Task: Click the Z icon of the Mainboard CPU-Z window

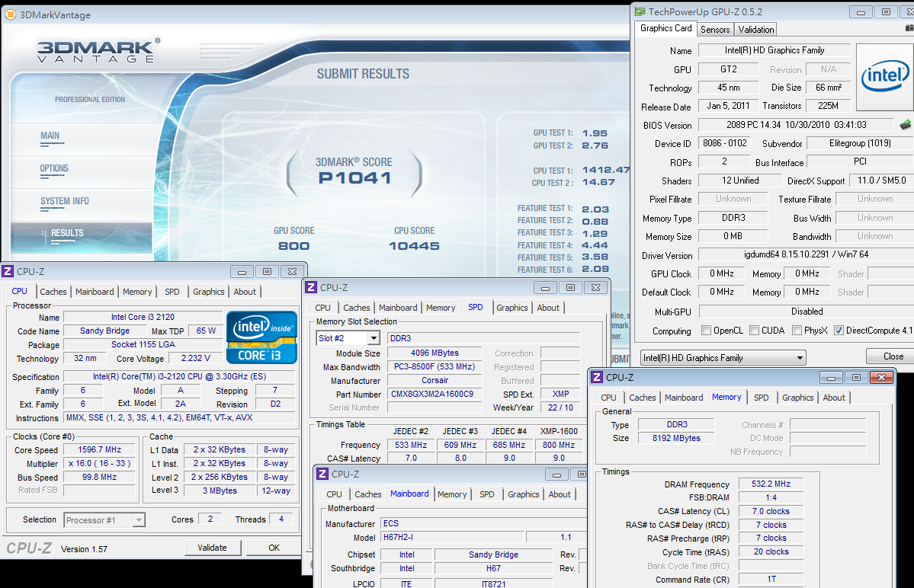Action: (x=322, y=474)
